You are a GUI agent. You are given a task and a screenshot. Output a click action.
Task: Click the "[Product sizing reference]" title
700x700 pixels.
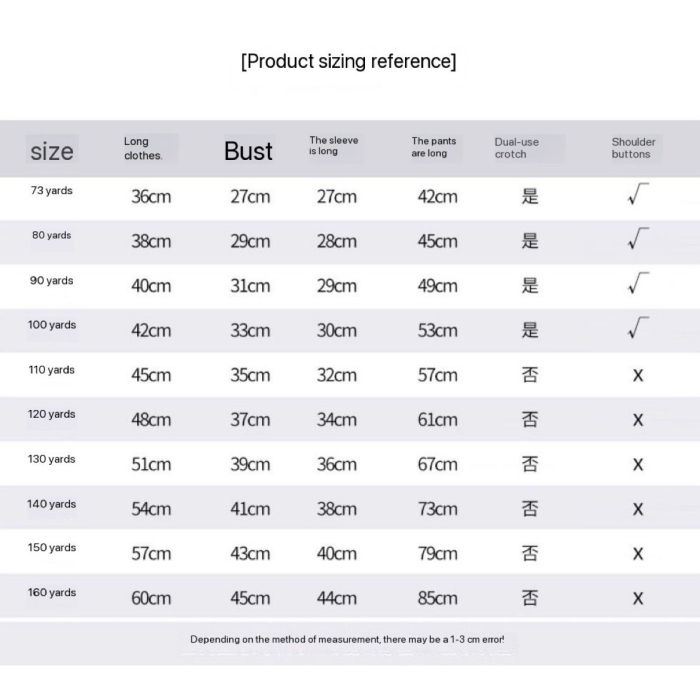[x=348, y=61]
